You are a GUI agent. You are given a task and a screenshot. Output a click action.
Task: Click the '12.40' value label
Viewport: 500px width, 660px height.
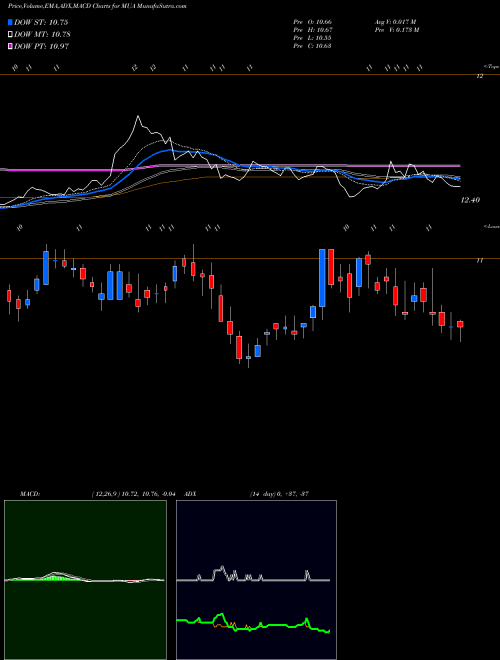[470, 200]
